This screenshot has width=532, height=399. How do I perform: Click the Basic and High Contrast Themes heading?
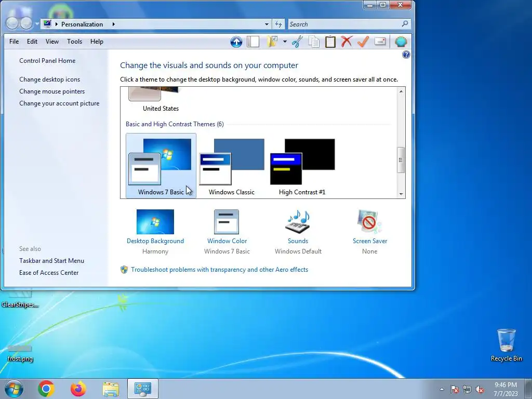pos(175,124)
